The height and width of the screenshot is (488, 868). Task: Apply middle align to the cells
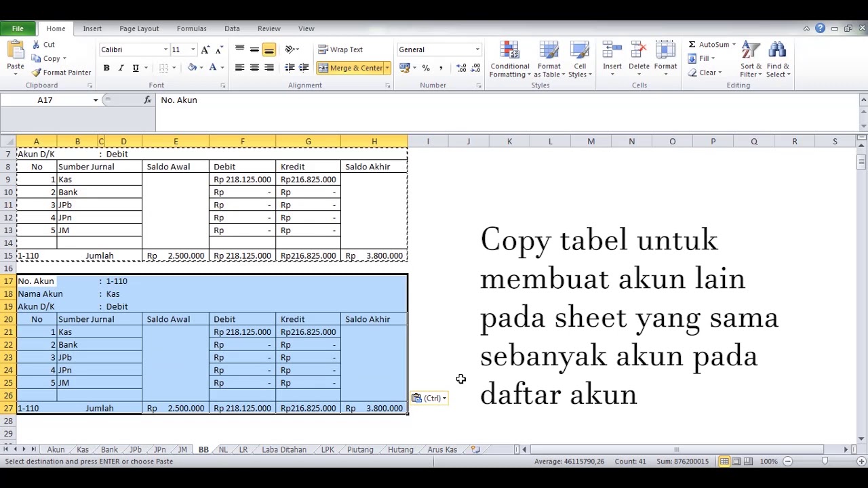point(254,49)
